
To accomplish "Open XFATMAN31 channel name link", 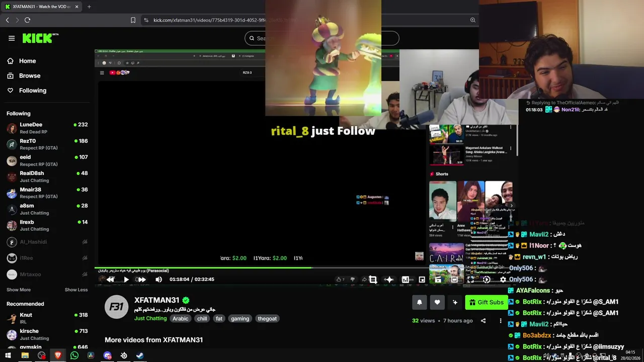I will pyautogui.click(x=156, y=300).
